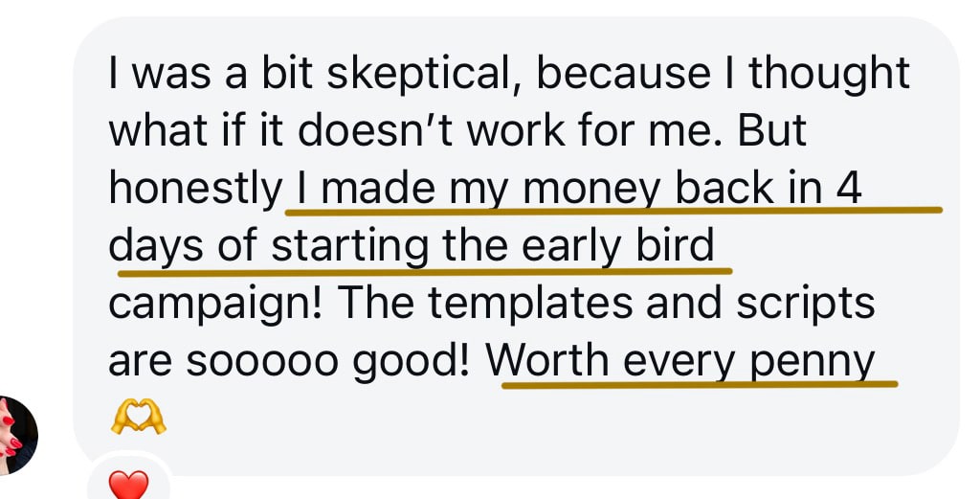Click the word "skeptical" in the message
Viewport: 980px width, 499px height.
(x=426, y=75)
